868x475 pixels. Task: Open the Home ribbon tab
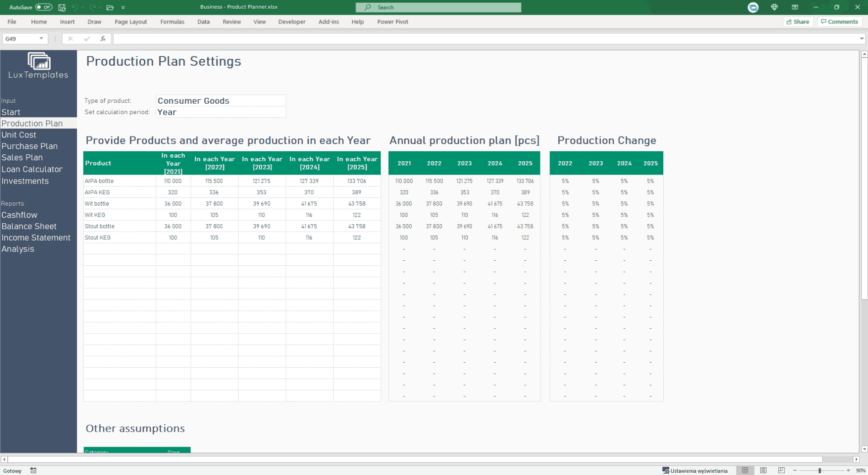[x=39, y=21]
